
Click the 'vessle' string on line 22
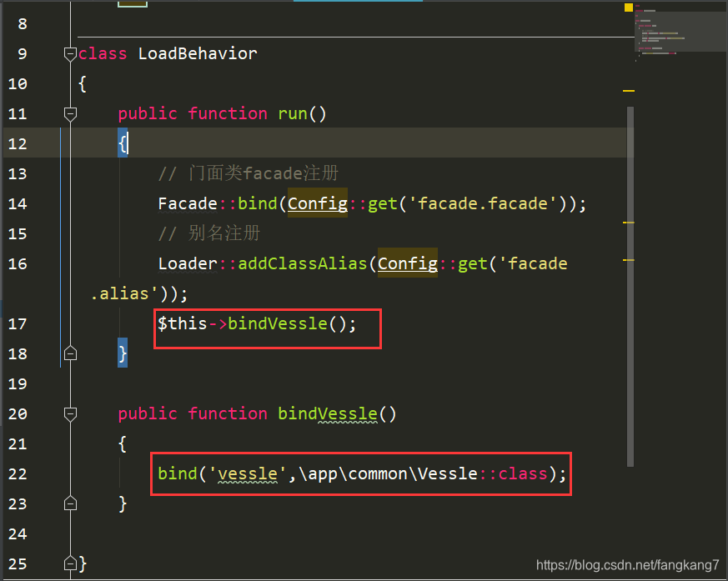248,473
